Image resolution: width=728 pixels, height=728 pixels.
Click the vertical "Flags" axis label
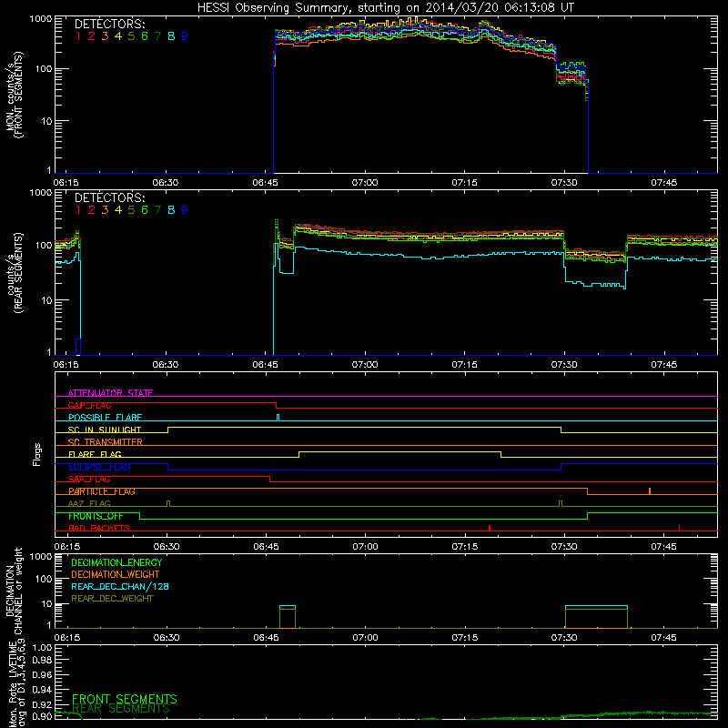pos(37,454)
